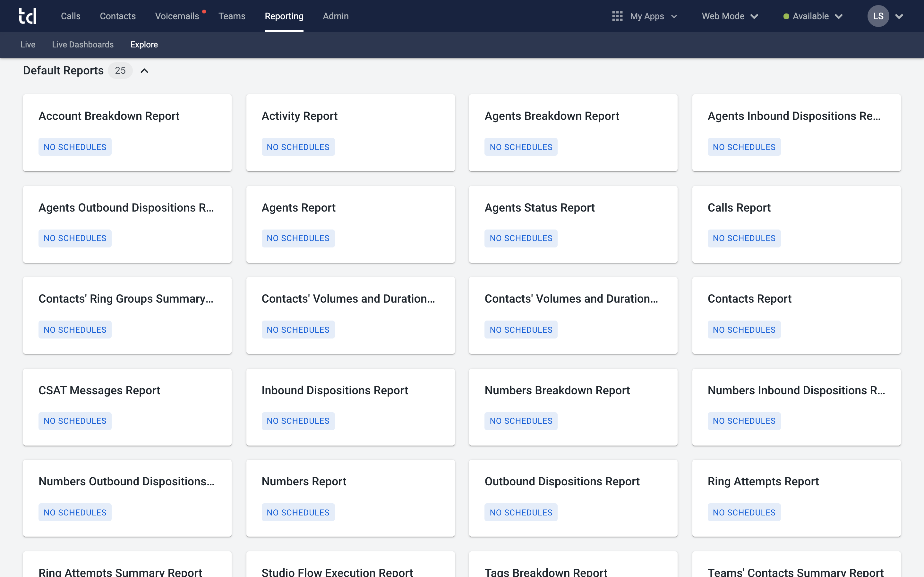Viewport: 924px width, 577px height.
Task: Open the Teams section
Action: click(x=232, y=16)
